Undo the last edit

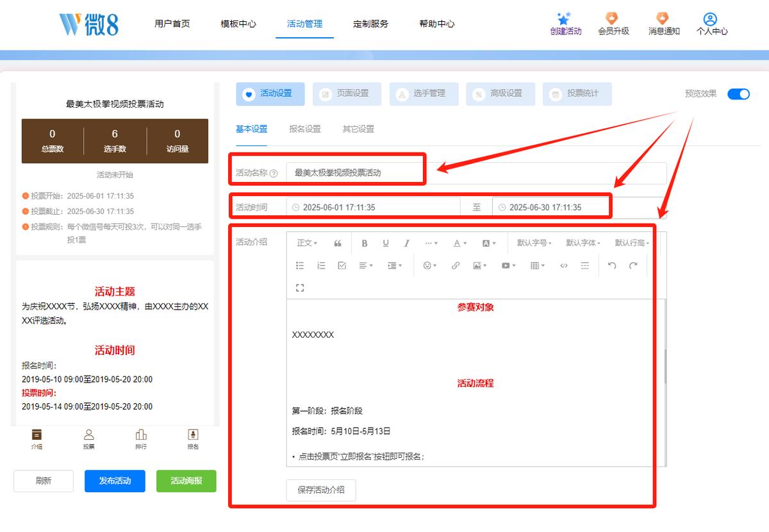(x=612, y=265)
